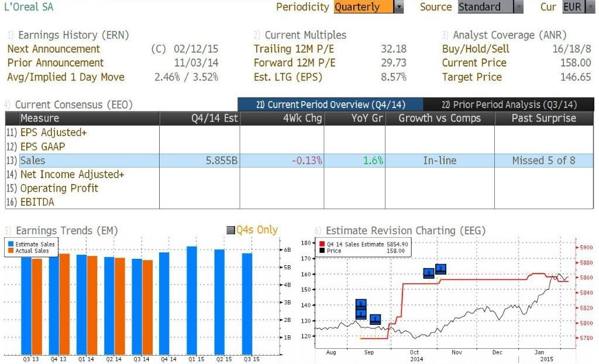Click the Est. LTG (EPS) value 8.57%
The width and height of the screenshot is (599, 364).
[x=394, y=77]
